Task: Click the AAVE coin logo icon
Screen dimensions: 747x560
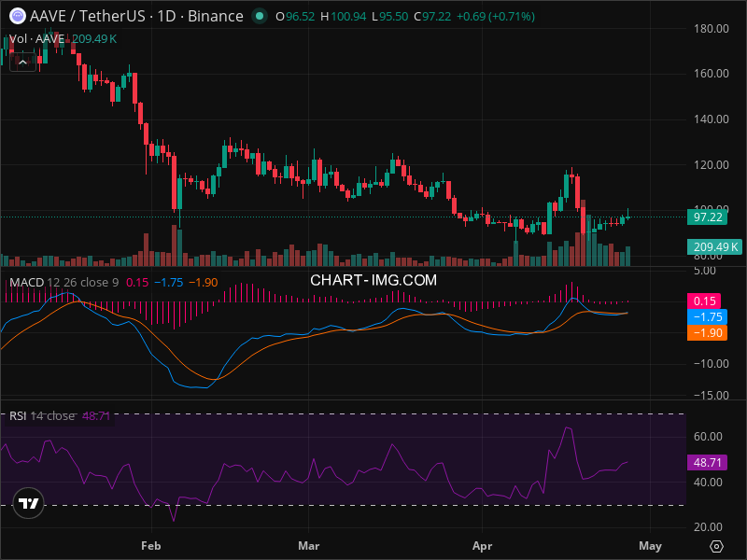Action: click(x=18, y=16)
